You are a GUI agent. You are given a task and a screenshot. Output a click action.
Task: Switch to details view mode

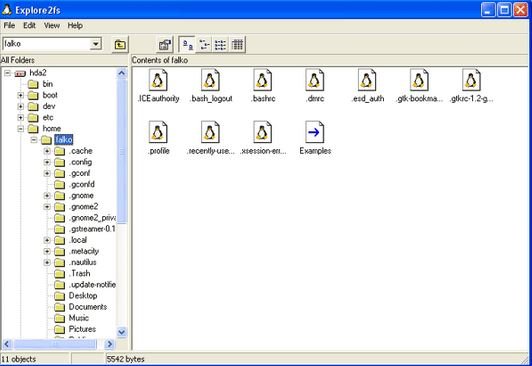237,44
